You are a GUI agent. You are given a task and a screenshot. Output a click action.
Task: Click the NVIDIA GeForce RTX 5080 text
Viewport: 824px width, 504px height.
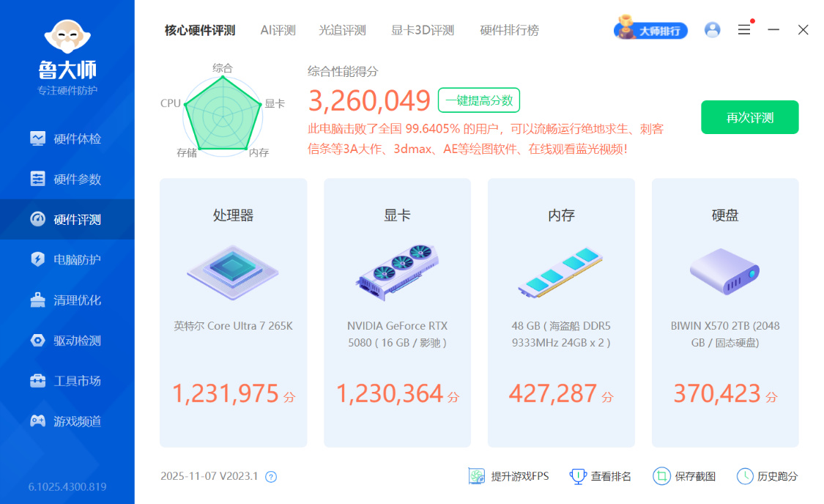click(x=397, y=334)
